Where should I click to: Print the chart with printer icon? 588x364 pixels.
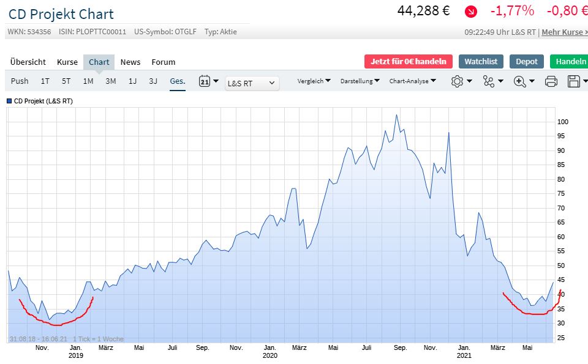(551, 81)
